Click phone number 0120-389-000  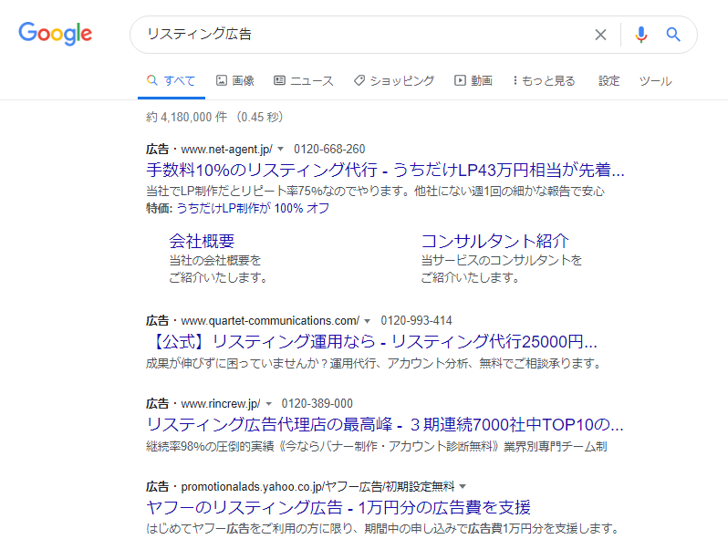317,403
